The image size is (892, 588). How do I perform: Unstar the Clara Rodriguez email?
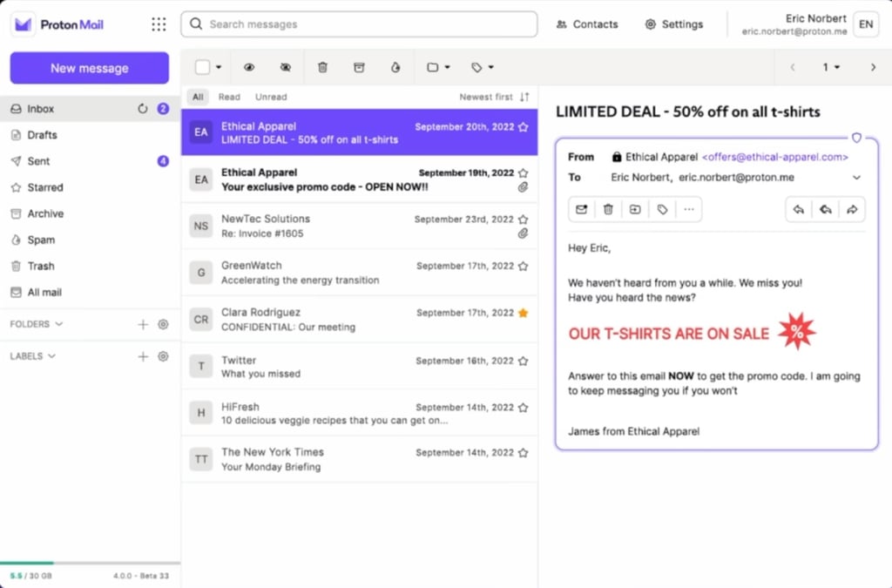523,313
